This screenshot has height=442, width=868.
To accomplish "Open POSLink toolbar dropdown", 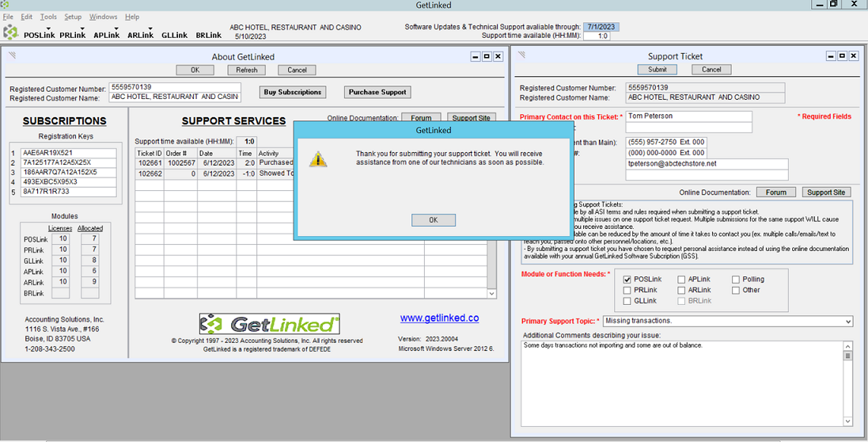I will (40, 35).
